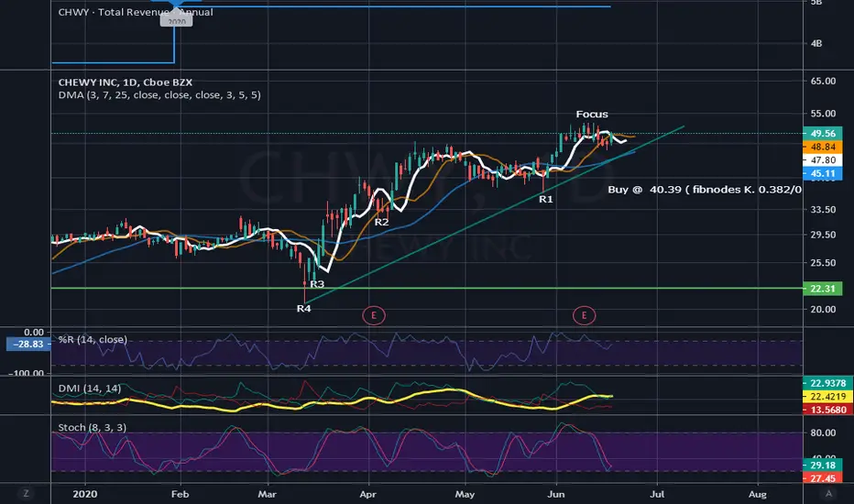The height and width of the screenshot is (504, 854).
Task: Select the Stoch (8, 3, 3) indicator label
Action: tap(92, 427)
